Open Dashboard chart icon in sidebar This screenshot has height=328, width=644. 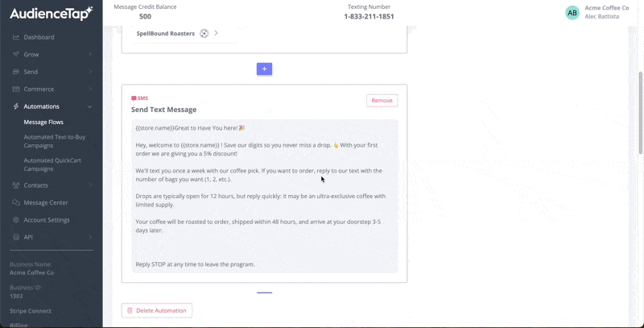coord(16,37)
